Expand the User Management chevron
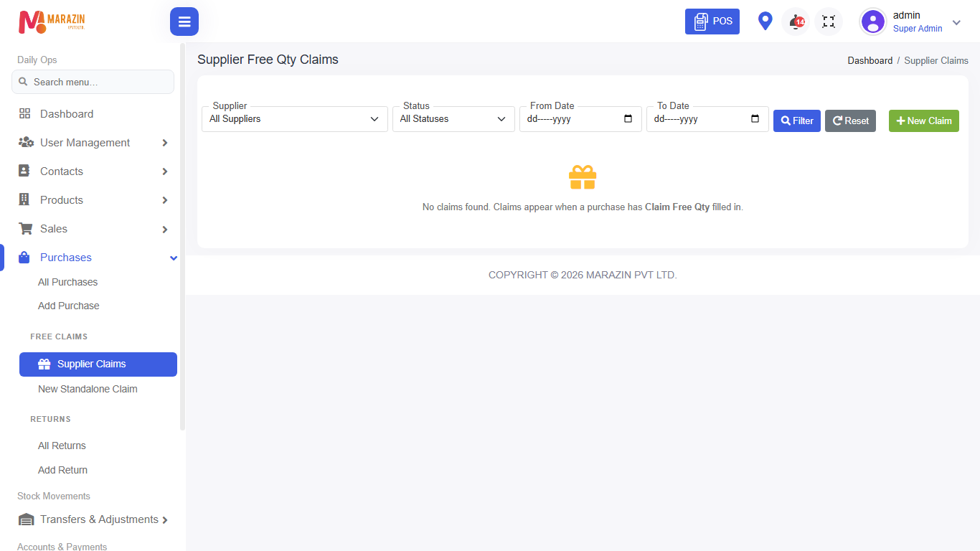This screenshot has height=551, width=980. (165, 143)
